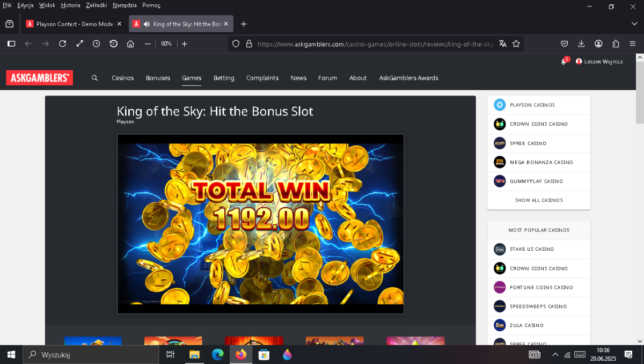Open the Downloads panel
Screen dimensions: 644x364
point(581,43)
